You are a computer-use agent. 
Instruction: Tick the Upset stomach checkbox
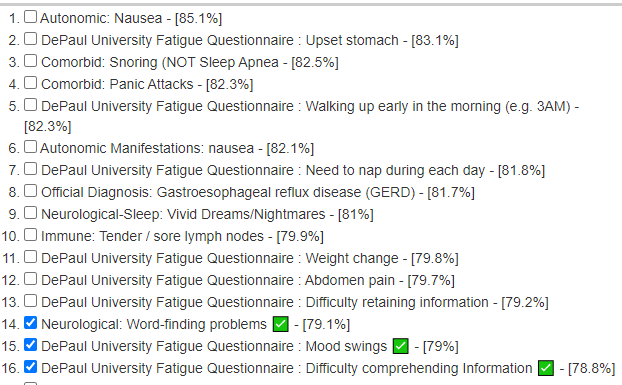tap(31, 39)
